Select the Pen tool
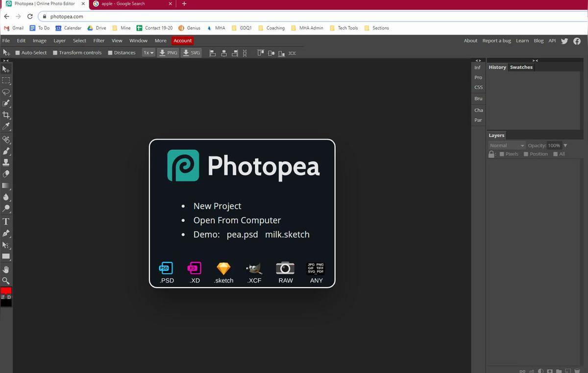Screen dimensions: 588x373 [6, 233]
